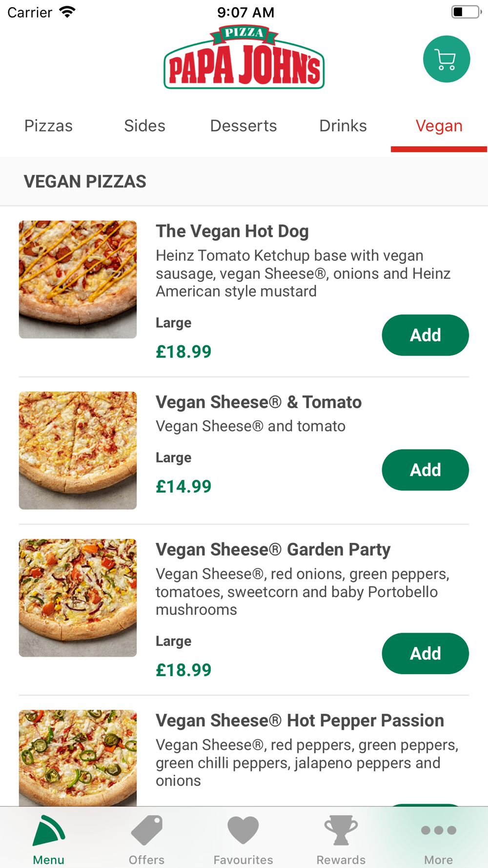Image resolution: width=488 pixels, height=868 pixels.
Task: Switch to the Sides tab
Action: [x=144, y=126]
